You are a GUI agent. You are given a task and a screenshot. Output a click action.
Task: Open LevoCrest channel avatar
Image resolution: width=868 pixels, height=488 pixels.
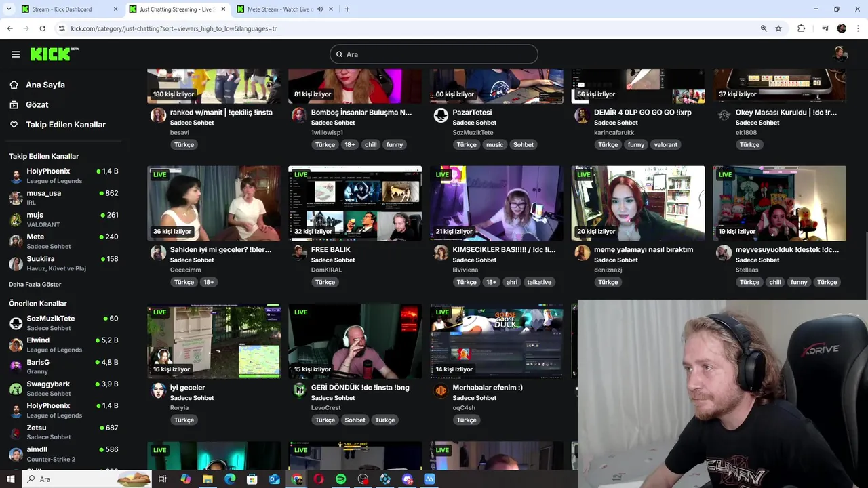click(x=299, y=390)
